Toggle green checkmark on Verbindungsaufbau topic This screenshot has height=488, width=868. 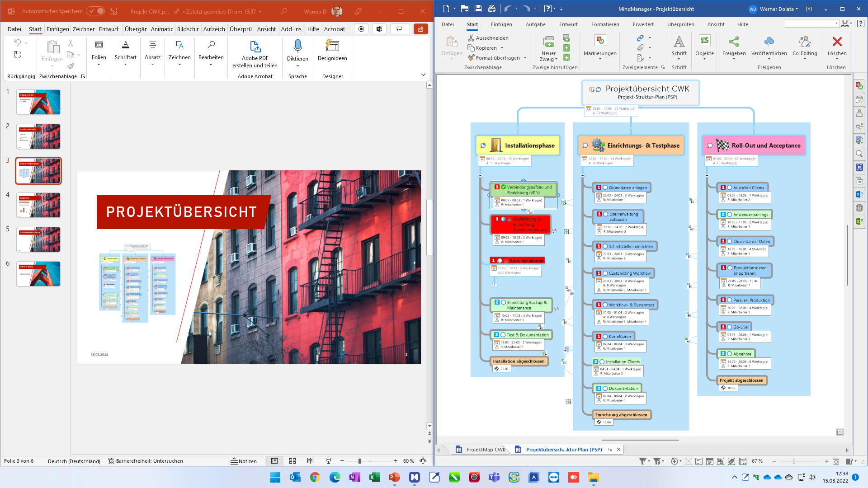[503, 187]
